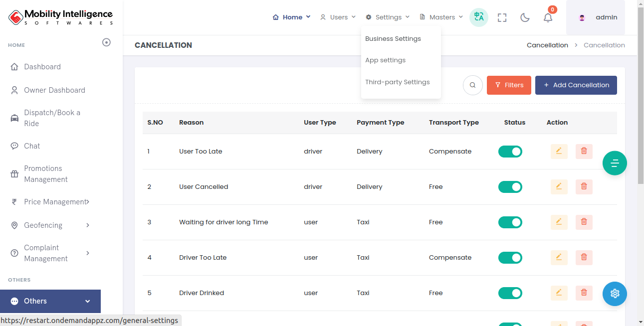Image resolution: width=644 pixels, height=326 pixels.
Task: Select Business Settings from the menu
Action: click(x=393, y=39)
